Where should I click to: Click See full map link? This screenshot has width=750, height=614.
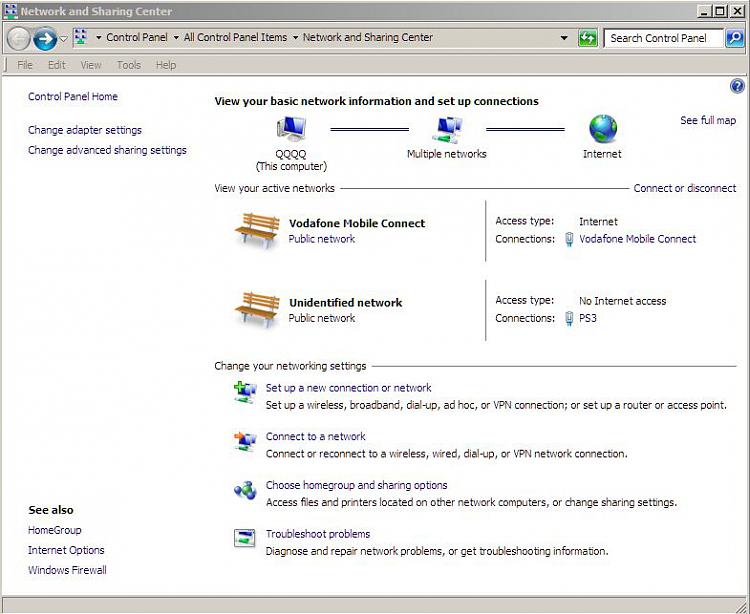click(x=708, y=120)
